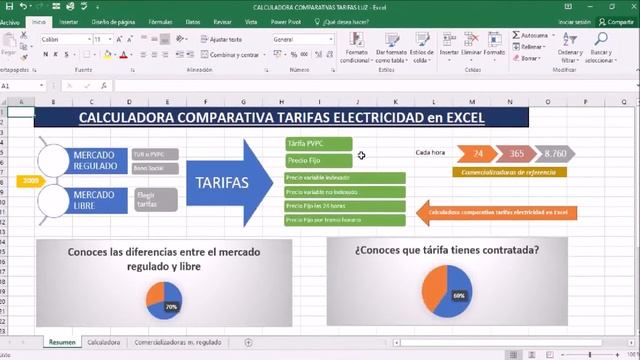Click the accounting number format icon
Viewport: 640px width, 360px height.
pyautogui.click(x=278, y=55)
